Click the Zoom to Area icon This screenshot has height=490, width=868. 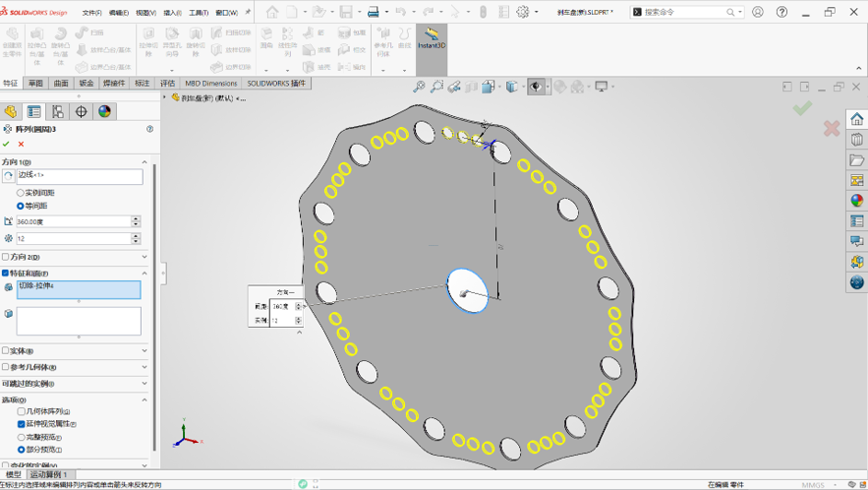click(x=436, y=87)
